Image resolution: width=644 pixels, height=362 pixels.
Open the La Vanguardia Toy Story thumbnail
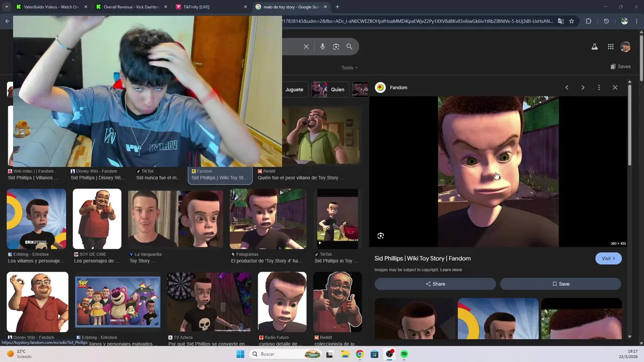coord(176,219)
